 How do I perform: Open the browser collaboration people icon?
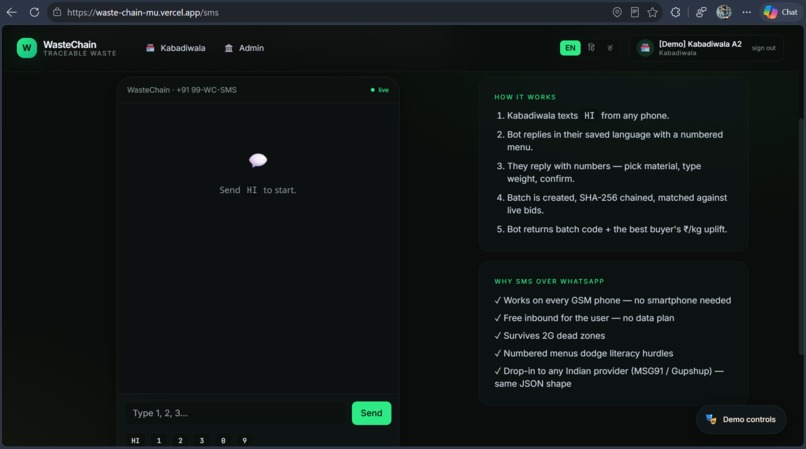coord(701,12)
